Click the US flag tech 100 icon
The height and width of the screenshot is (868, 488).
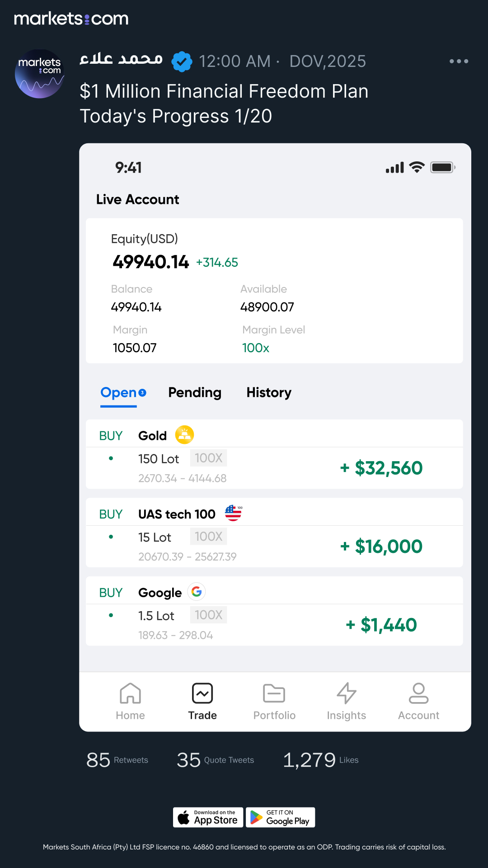tap(234, 513)
